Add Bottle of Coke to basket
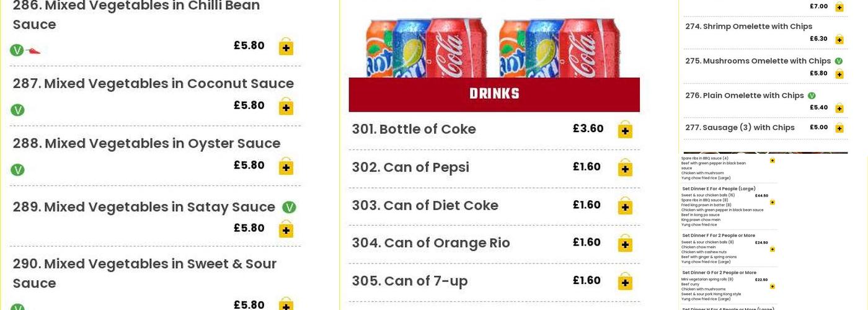Image resolution: width=868 pixels, height=310 pixels. (625, 130)
